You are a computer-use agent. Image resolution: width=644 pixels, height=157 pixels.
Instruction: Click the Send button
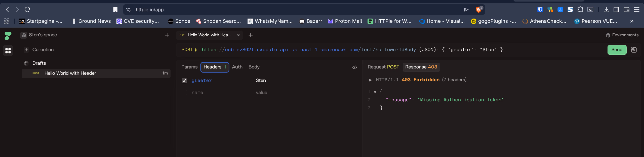click(617, 50)
